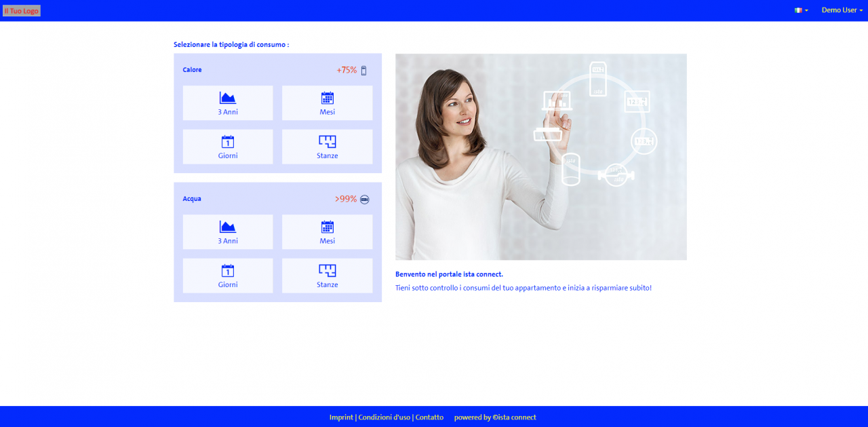Click the welcome photo of the woman
Image resolution: width=868 pixels, height=427 pixels.
pos(541,157)
